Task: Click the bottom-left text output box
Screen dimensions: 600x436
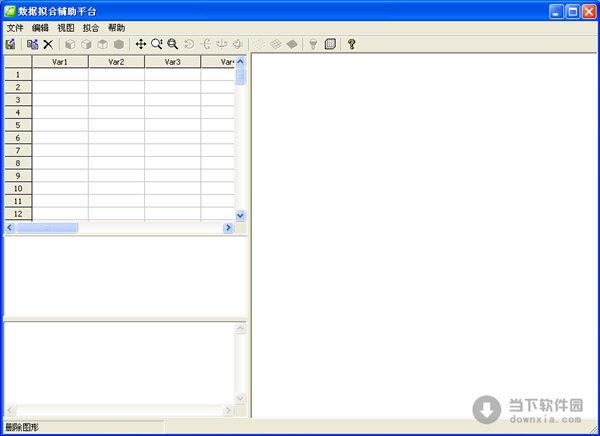Action: 120,363
